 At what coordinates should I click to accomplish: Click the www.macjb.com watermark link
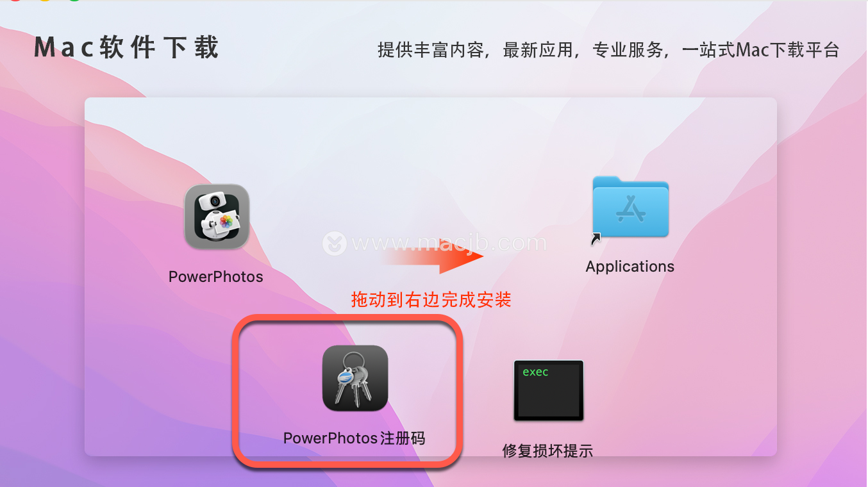[449, 244]
